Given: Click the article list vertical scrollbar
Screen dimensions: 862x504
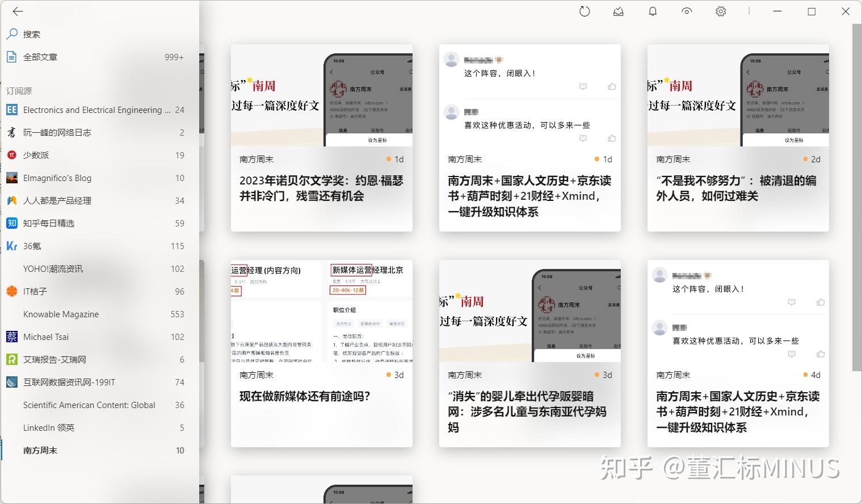Looking at the screenshot, I should 857,197.
